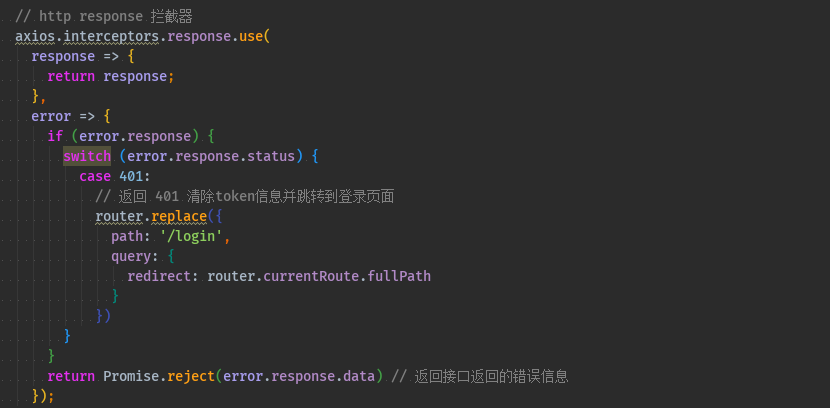Viewport: 830px width, 408px height.
Task: Click the reject method call
Action: 191,376
